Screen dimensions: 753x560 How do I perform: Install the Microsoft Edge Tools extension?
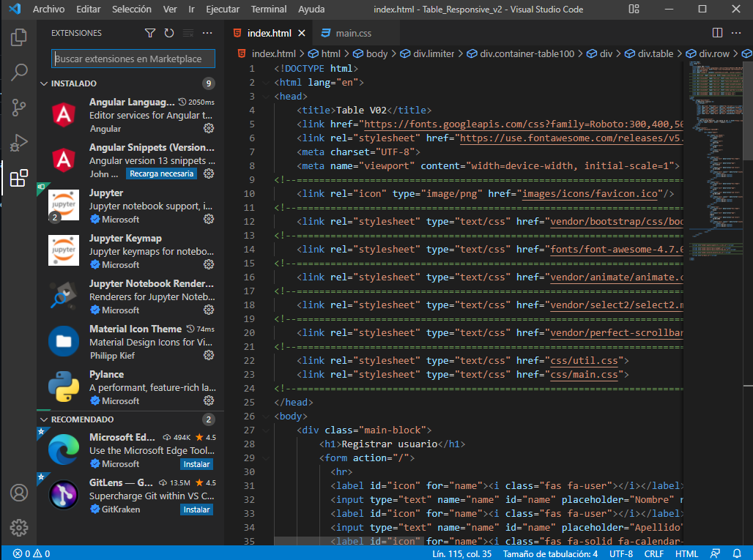[x=196, y=464]
